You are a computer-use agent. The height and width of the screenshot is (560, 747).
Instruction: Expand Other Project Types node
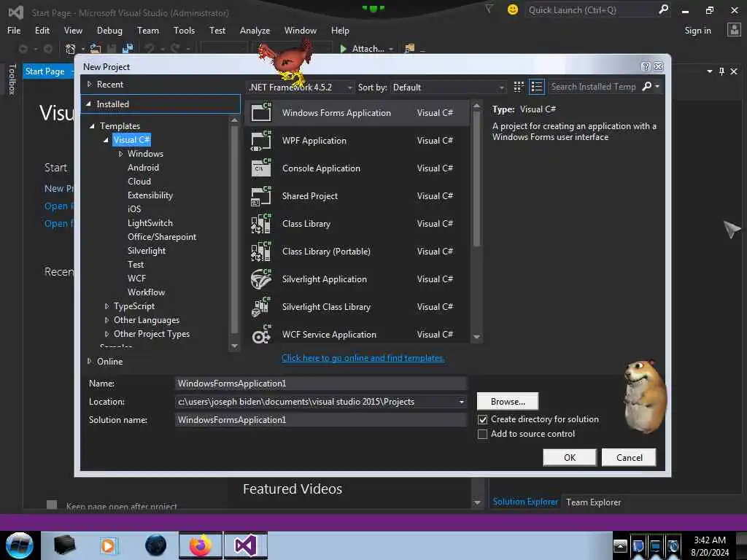[107, 334]
